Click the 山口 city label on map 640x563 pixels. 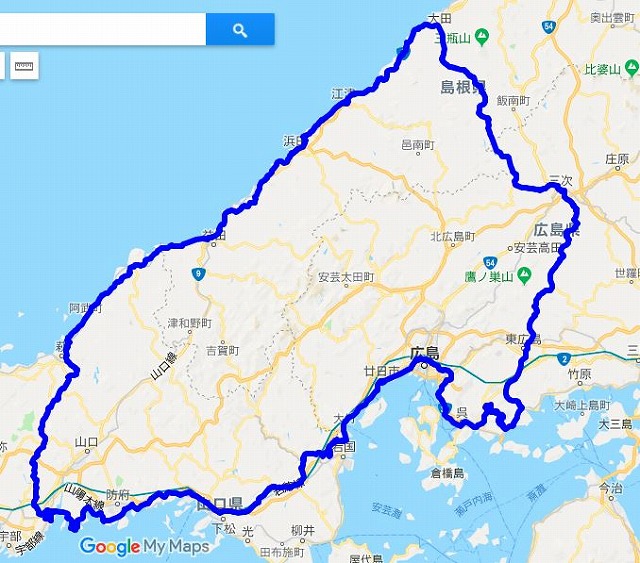point(86,442)
